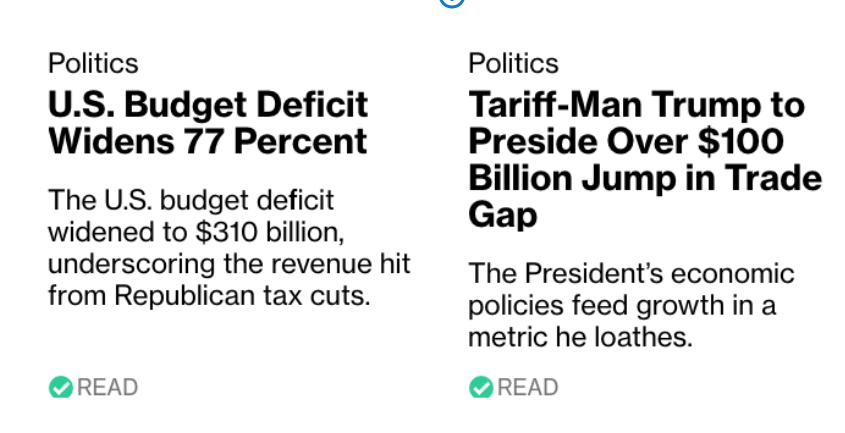The image size is (845, 433).
Task: Click the 'metric he loathes.' summary line
Action: [x=580, y=338]
